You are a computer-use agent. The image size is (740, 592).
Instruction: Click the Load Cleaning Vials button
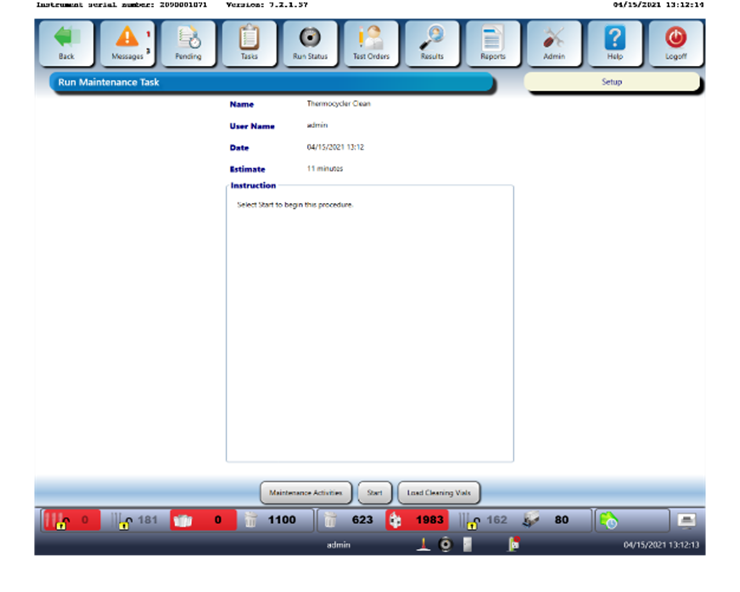[438, 492]
